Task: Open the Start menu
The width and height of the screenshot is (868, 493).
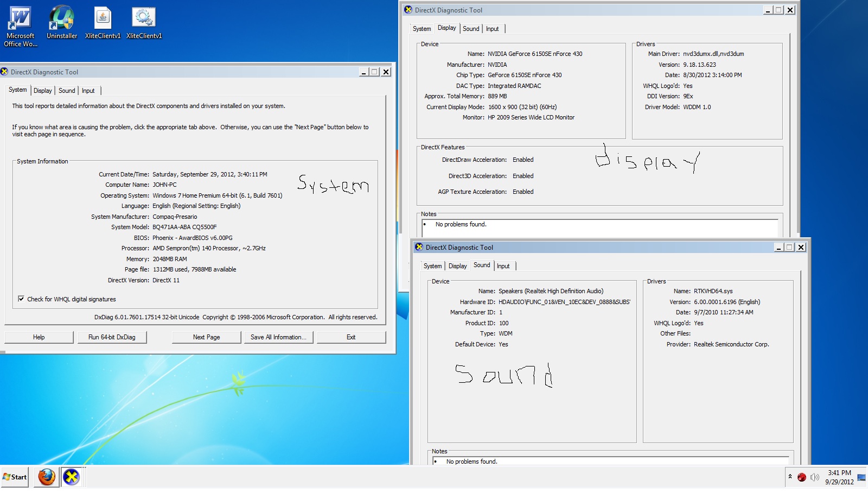Action: [15, 477]
